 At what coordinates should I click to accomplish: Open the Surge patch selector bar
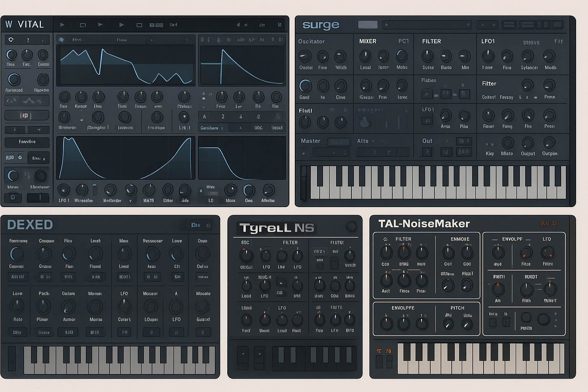coord(427,25)
